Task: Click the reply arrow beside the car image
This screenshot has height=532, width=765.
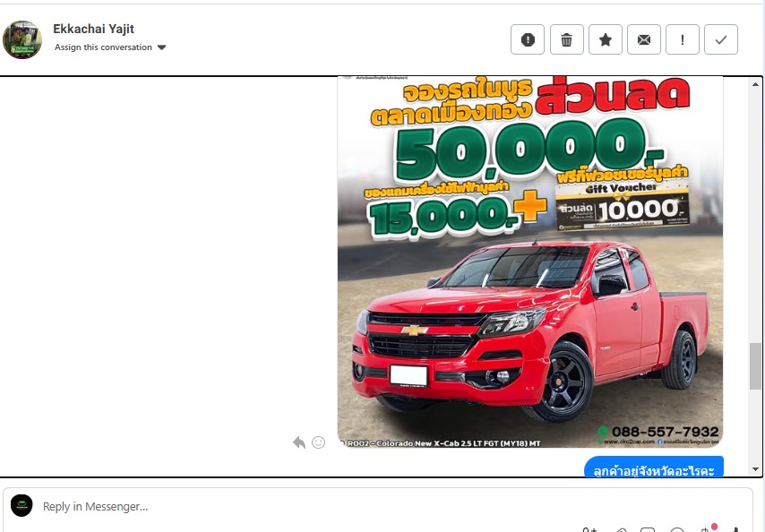Action: tap(299, 442)
